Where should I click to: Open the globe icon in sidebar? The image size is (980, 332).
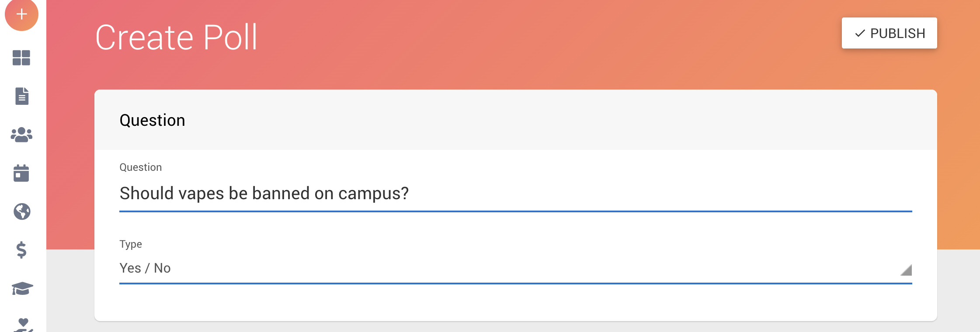pos(22,211)
